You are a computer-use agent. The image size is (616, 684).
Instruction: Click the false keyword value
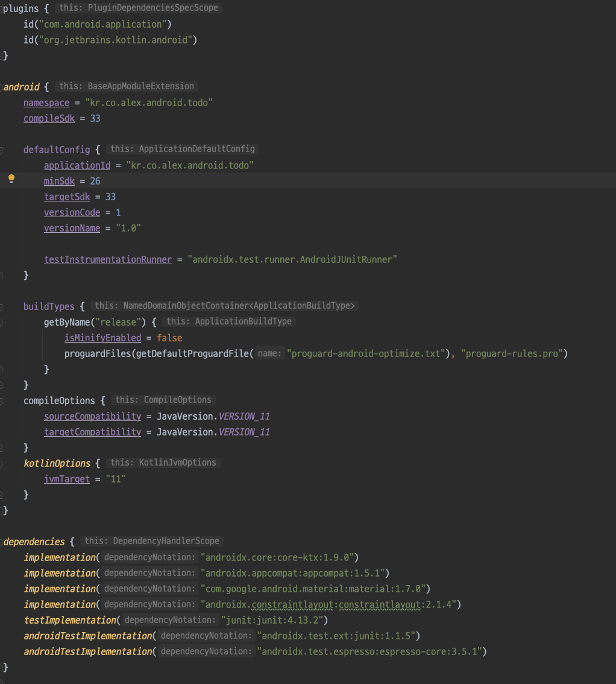coord(169,338)
